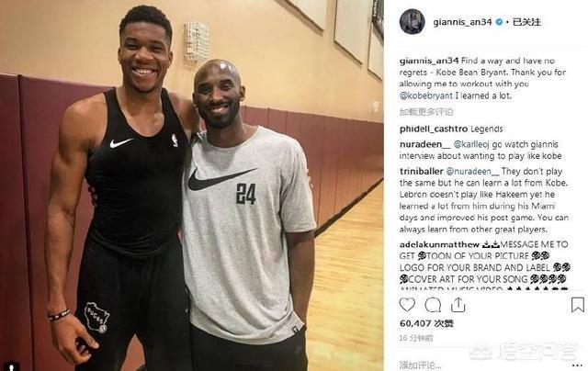588x371 pixels.
Task: Like the post with heart icon
Action: (x=407, y=305)
